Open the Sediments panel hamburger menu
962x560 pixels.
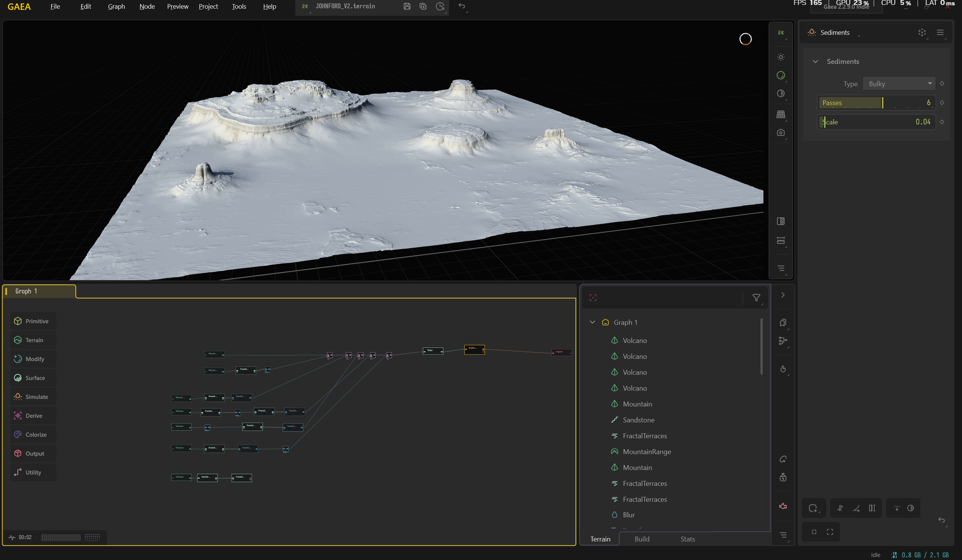point(940,33)
